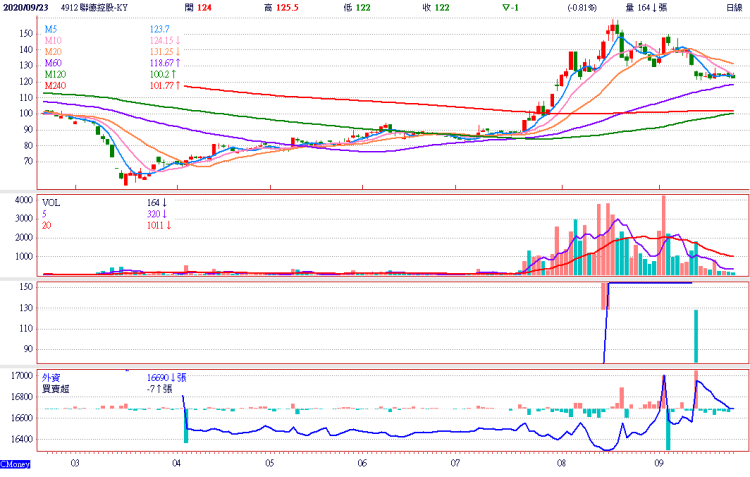Click the M5 moving average legend label

point(52,32)
